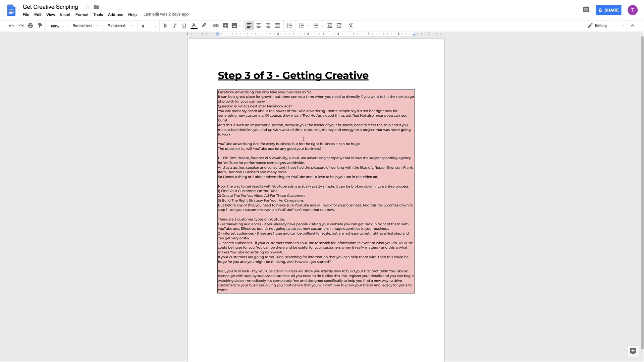Click the line "Question is, what's next after Facebook ads?"

(x=255, y=106)
